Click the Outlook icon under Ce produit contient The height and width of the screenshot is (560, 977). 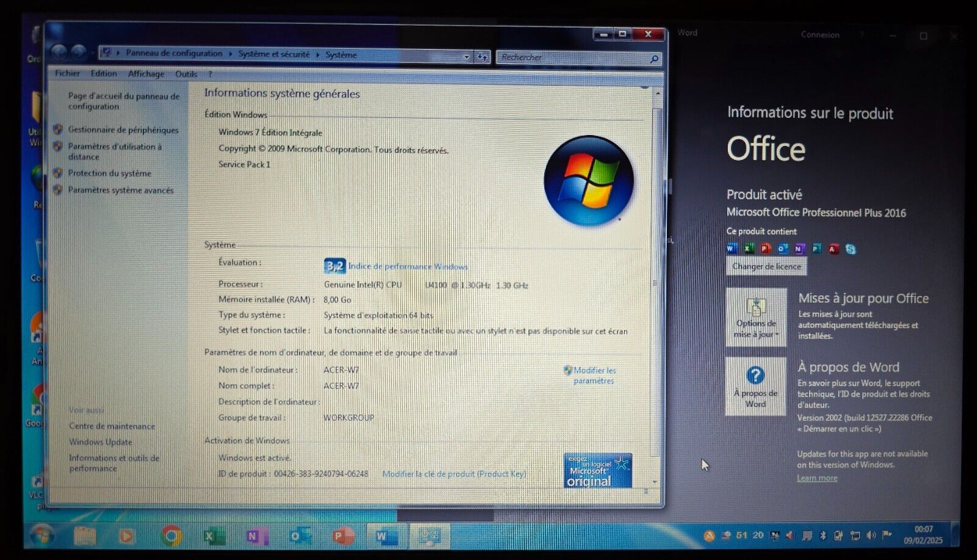[x=783, y=249]
